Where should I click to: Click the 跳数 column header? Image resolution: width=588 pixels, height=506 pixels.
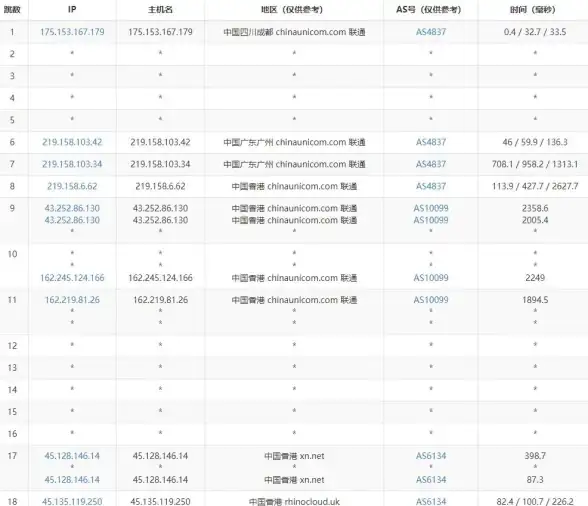[12, 10]
